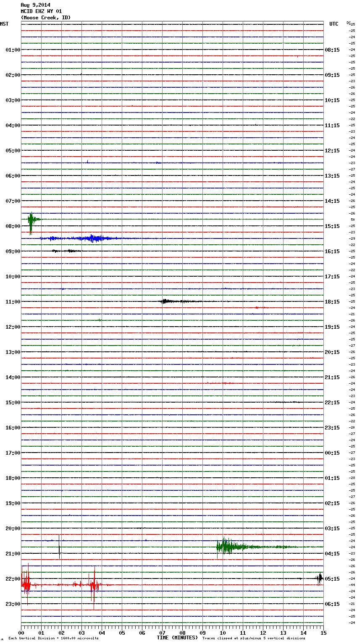Image resolution: width=357 pixels, height=644 pixels.
Task: Click the 12:15 UTC label
Action: click(332, 151)
